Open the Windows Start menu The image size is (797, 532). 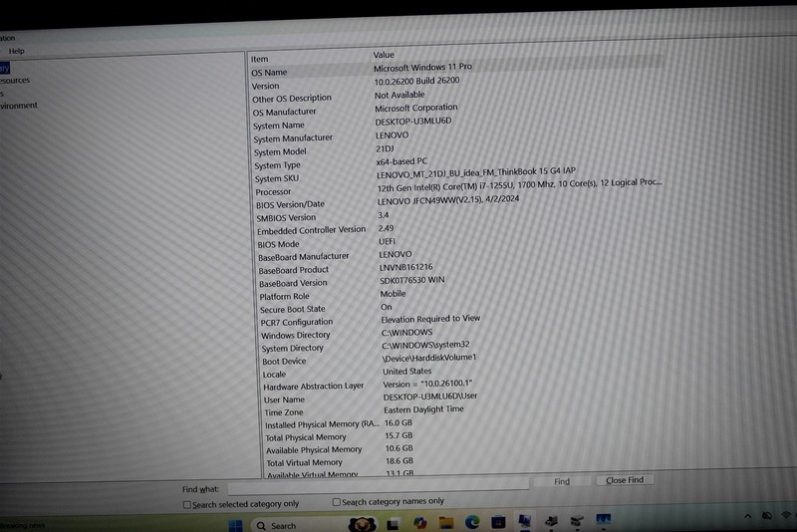(235, 525)
